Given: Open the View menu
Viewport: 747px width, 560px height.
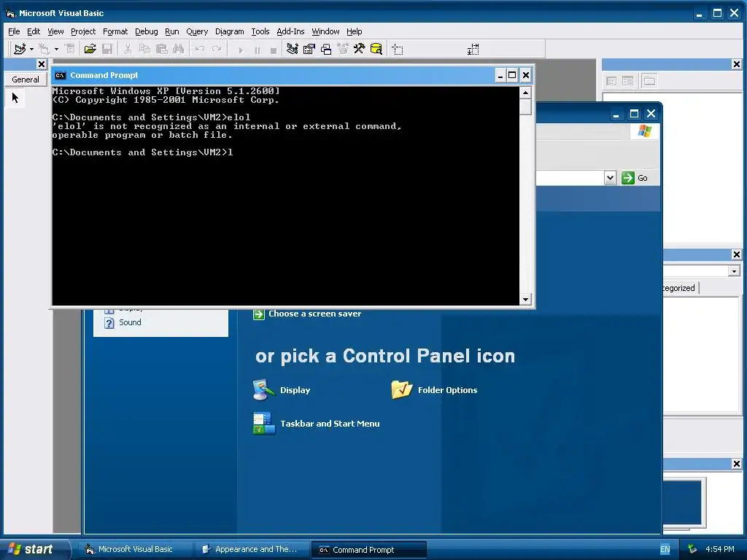Looking at the screenshot, I should 55,31.
